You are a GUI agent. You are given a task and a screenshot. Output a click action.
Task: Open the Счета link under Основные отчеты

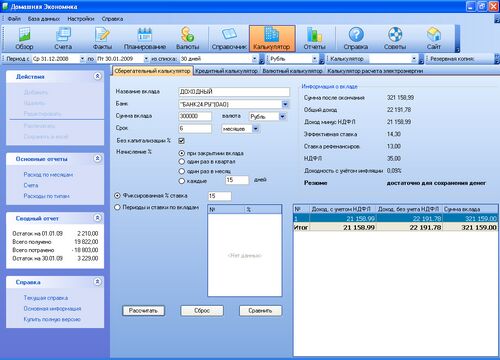[31, 185]
